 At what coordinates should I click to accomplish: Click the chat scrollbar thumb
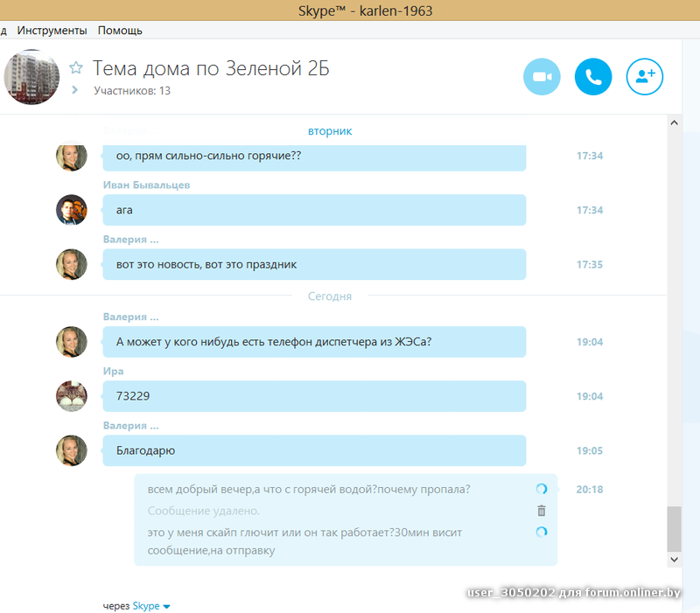(x=674, y=529)
